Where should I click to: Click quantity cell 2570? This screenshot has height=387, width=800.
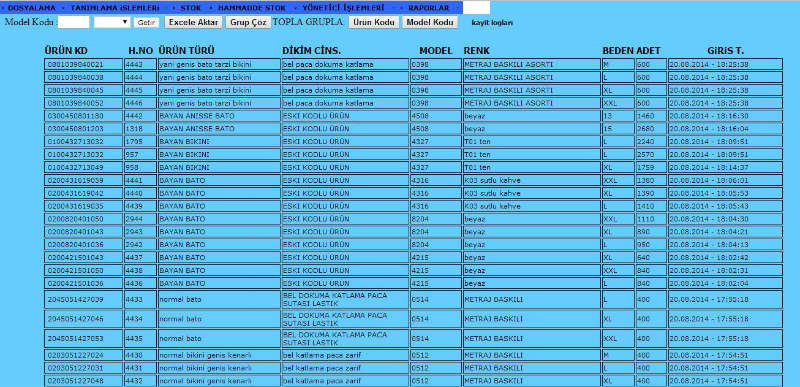(651, 154)
